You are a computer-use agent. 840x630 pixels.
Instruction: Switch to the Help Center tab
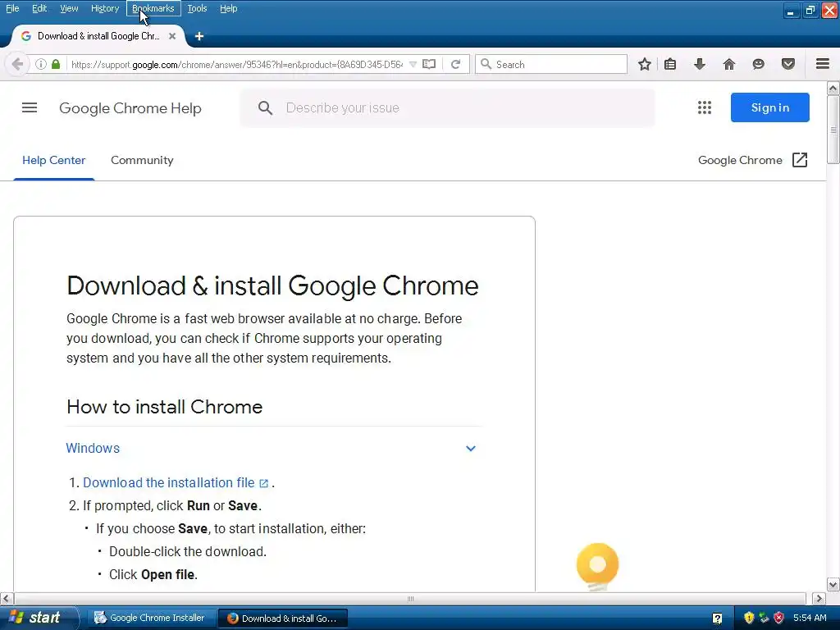[53, 160]
